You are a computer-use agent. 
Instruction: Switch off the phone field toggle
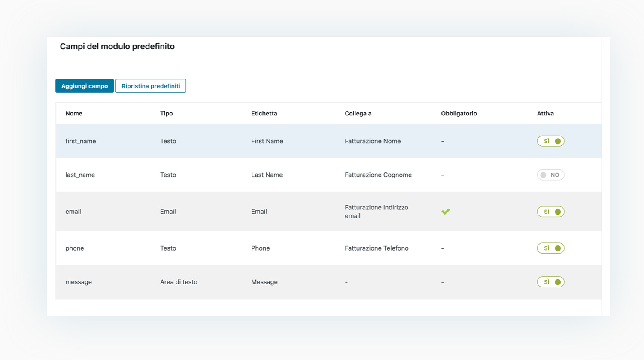click(550, 248)
